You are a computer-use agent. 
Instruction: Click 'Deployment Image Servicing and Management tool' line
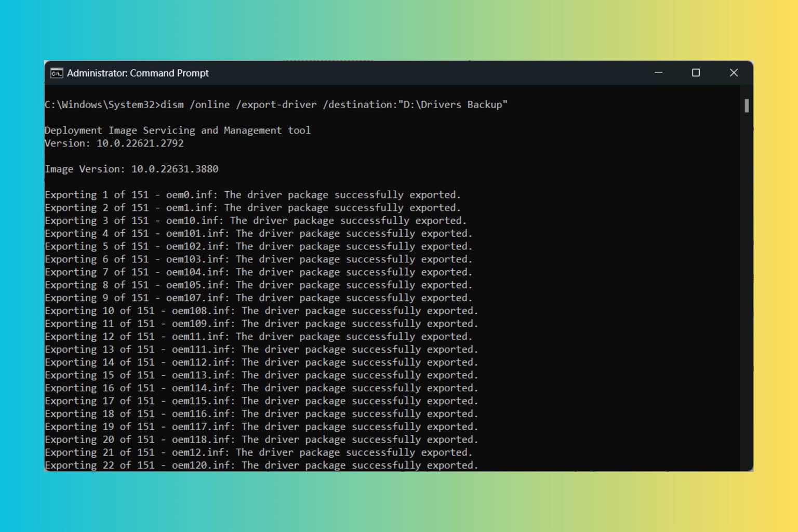(178, 130)
